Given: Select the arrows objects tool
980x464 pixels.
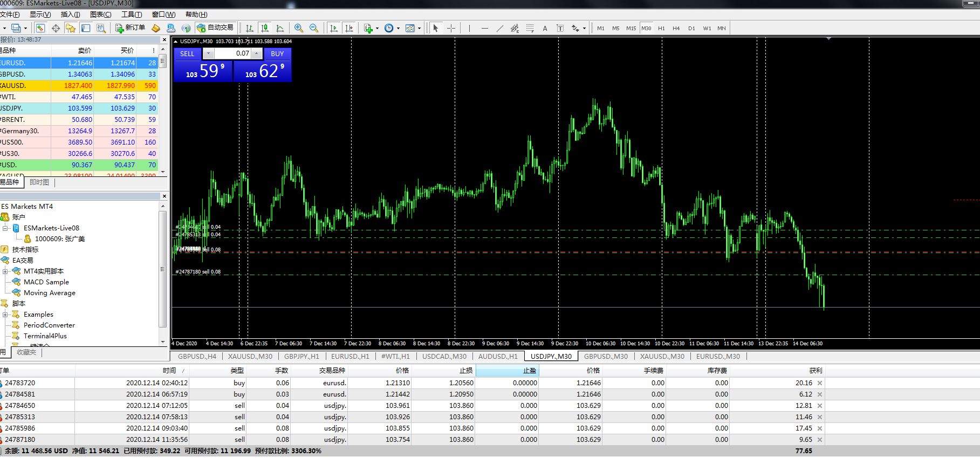Looking at the screenshot, I should click(575, 28).
